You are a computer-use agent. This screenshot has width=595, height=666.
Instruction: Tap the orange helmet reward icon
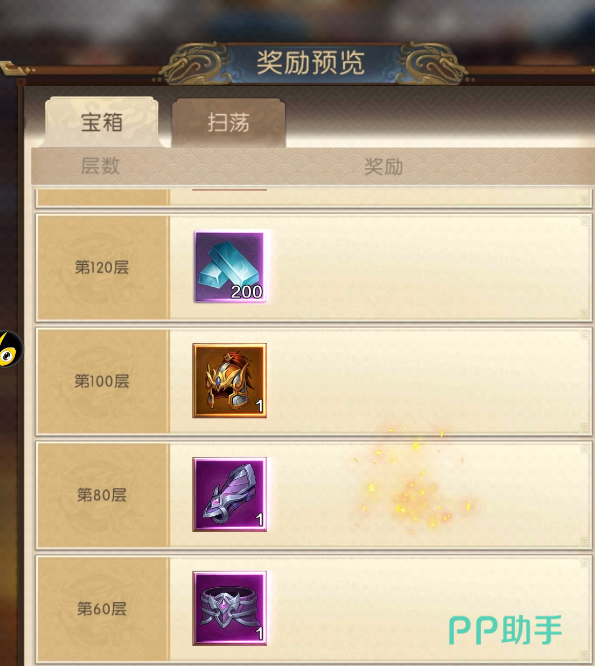click(230, 381)
